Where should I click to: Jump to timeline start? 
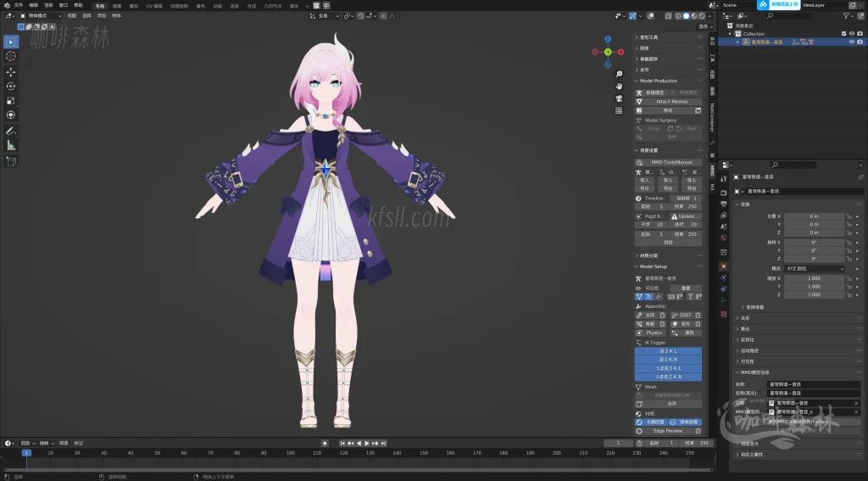(x=342, y=444)
